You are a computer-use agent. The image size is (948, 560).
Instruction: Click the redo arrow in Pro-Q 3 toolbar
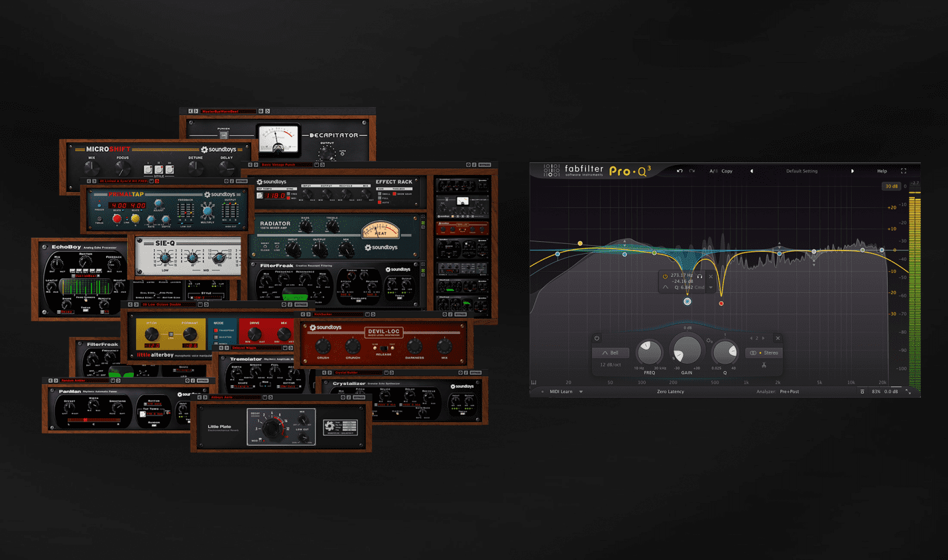(x=691, y=171)
